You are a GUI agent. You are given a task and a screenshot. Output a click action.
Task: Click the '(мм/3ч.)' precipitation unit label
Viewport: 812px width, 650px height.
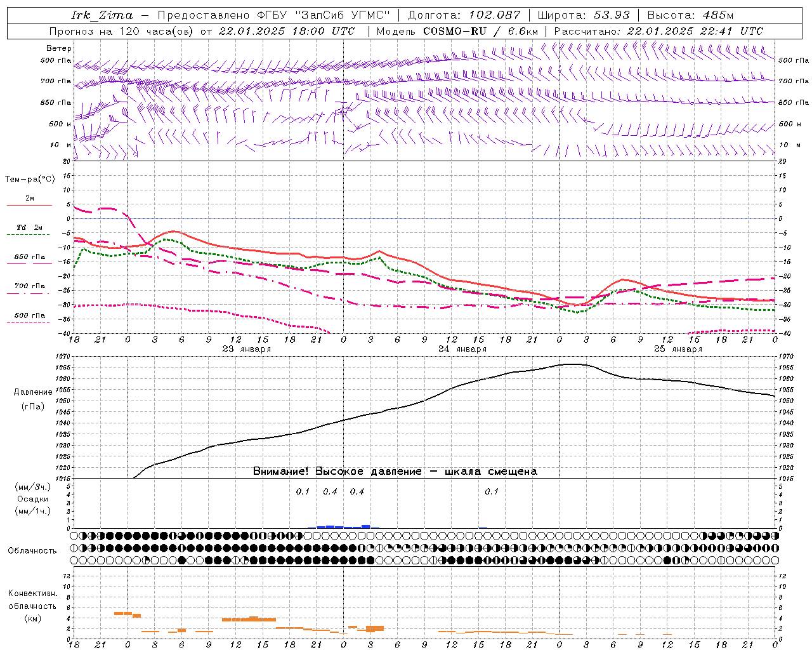[x=33, y=487]
